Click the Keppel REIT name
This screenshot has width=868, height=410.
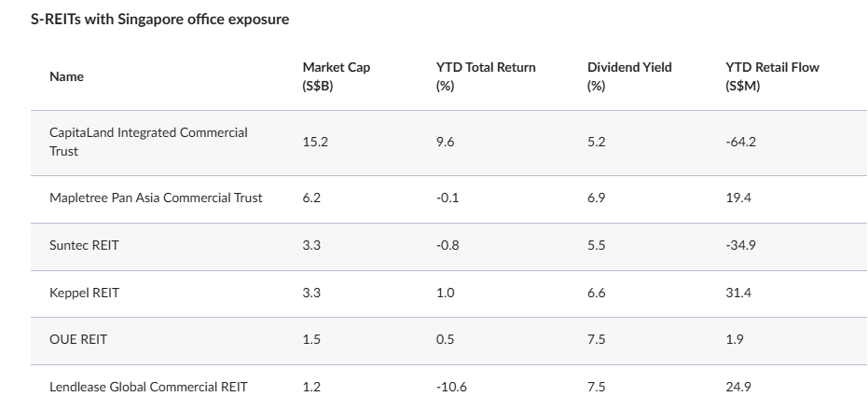pyautogui.click(x=84, y=293)
